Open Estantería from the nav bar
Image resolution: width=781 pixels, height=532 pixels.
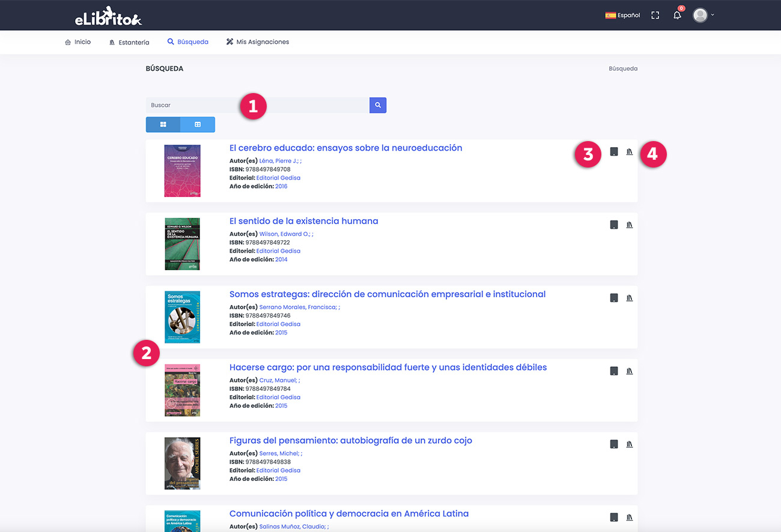click(129, 42)
